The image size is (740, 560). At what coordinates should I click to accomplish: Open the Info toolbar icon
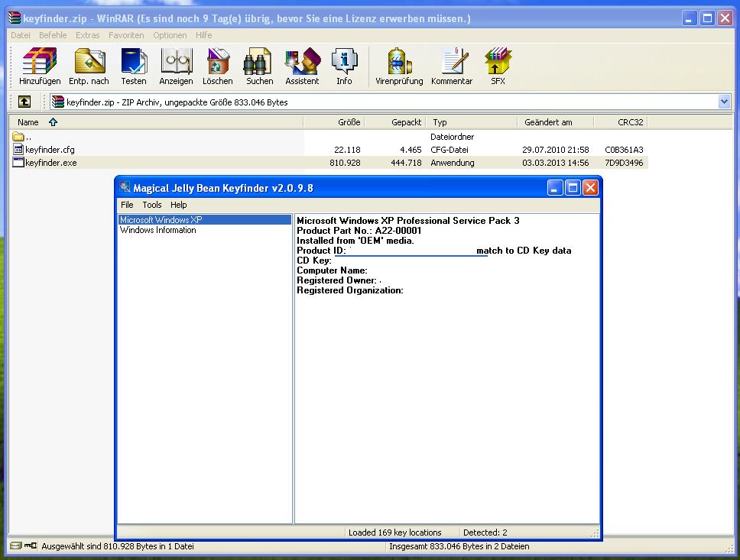pos(344,61)
